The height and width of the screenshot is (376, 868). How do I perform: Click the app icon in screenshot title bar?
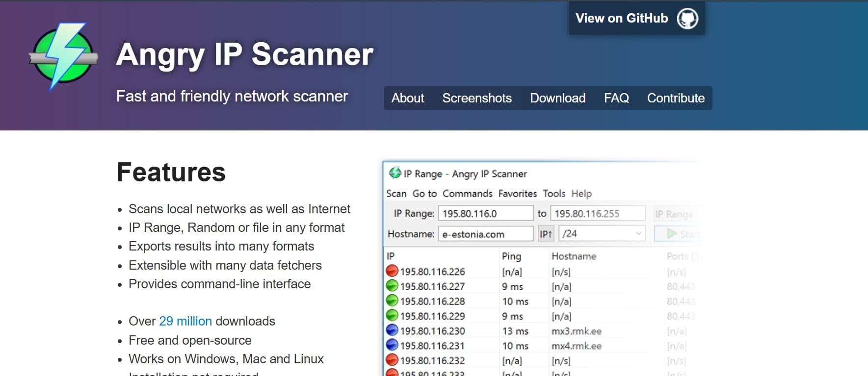click(395, 173)
